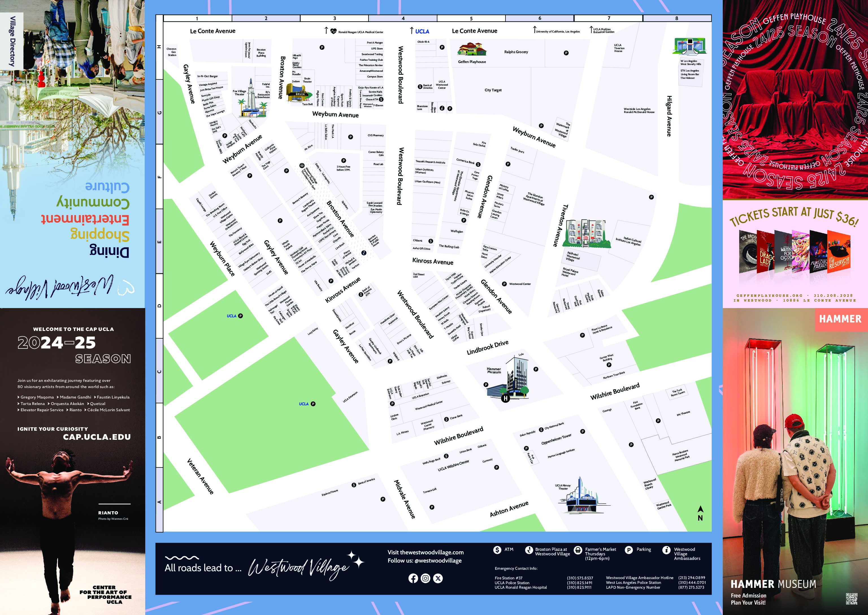Click the Italian Cultural Institute Los Angeles label
Image resolution: width=868 pixels, height=615 pixels.
[x=628, y=241]
